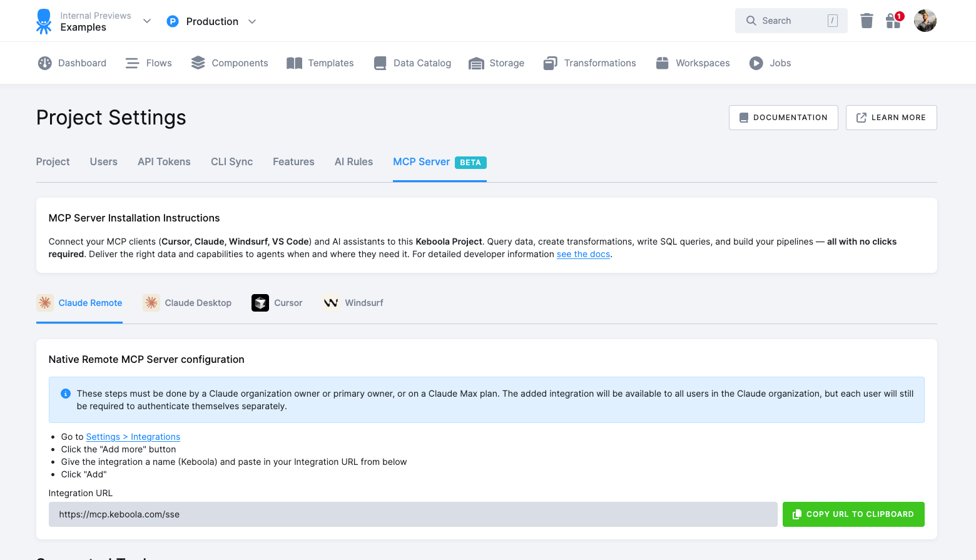
Task: Open the trash bin icon
Action: pos(867,21)
